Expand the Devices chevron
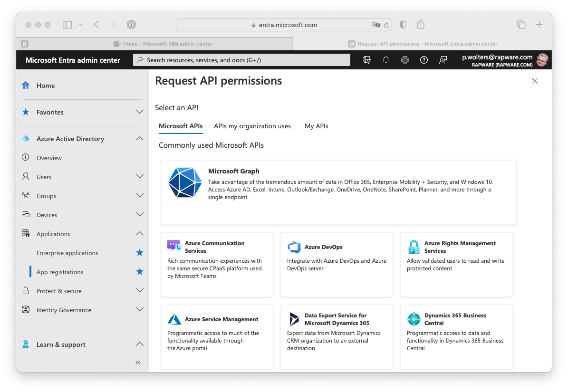568x392 pixels. 139,215
